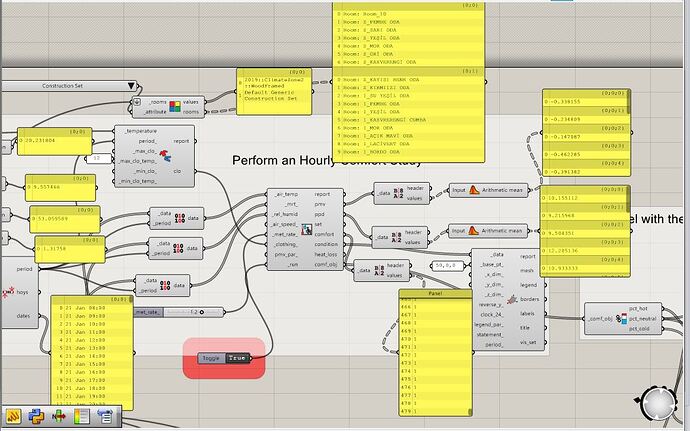Click row 470 in the Panel list
The image size is (690, 431).
pos(435,339)
